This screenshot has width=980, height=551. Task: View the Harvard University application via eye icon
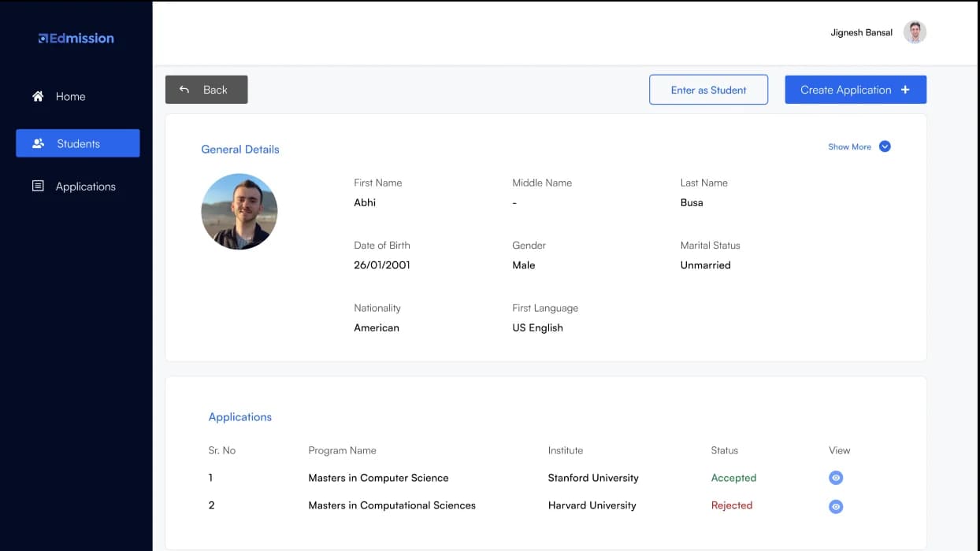pyautogui.click(x=836, y=506)
